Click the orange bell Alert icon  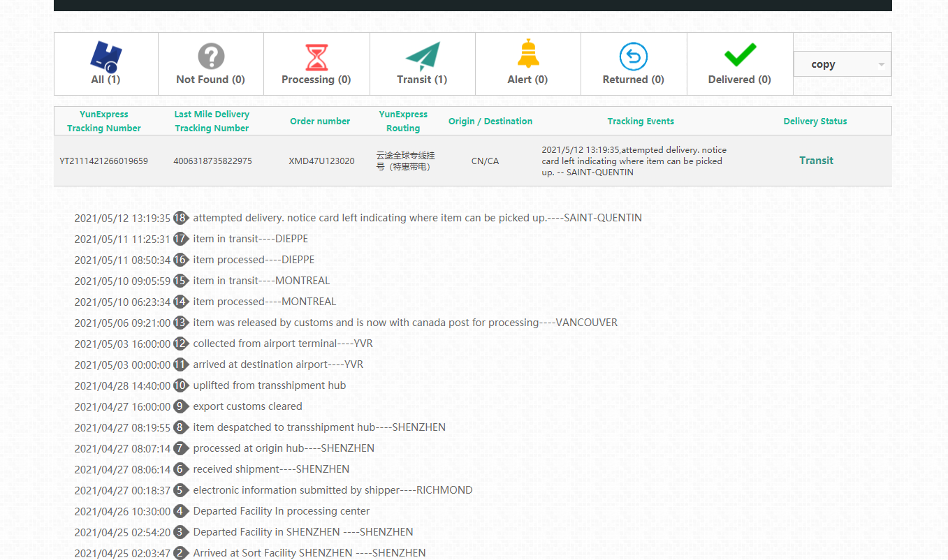(528, 54)
